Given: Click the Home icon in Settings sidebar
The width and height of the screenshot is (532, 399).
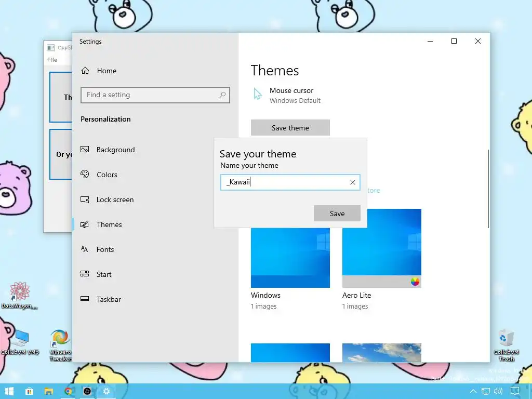Looking at the screenshot, I should coord(85,71).
